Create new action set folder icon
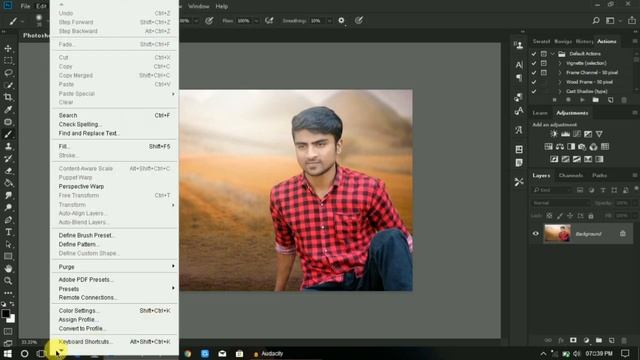 pos(596,100)
